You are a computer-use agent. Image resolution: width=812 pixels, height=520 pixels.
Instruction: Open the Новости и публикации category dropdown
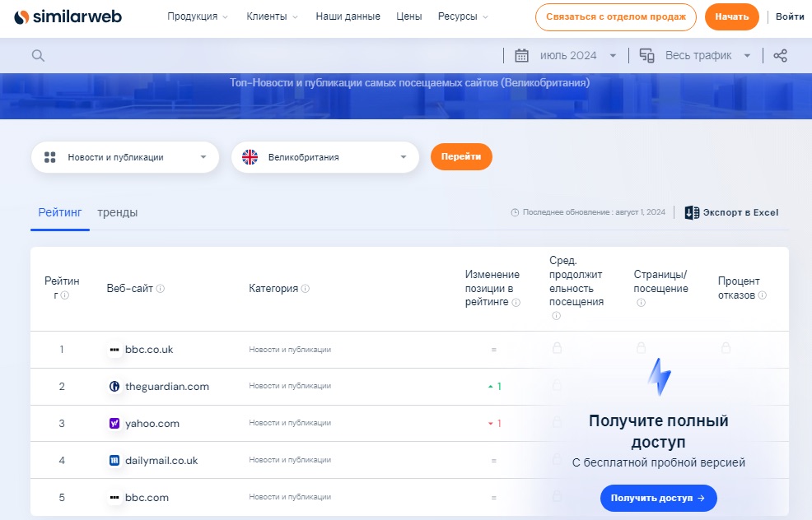(125, 157)
